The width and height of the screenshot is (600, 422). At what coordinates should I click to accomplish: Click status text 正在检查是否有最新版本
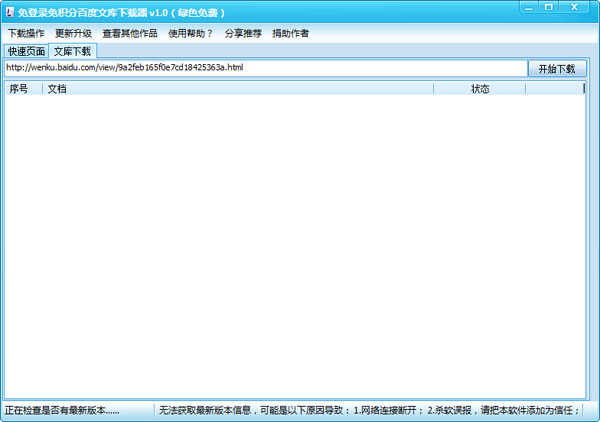tap(62, 411)
